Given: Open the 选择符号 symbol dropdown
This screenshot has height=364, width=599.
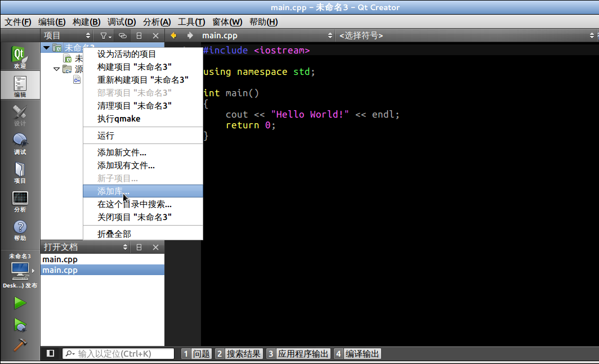Looking at the screenshot, I should pos(466,35).
